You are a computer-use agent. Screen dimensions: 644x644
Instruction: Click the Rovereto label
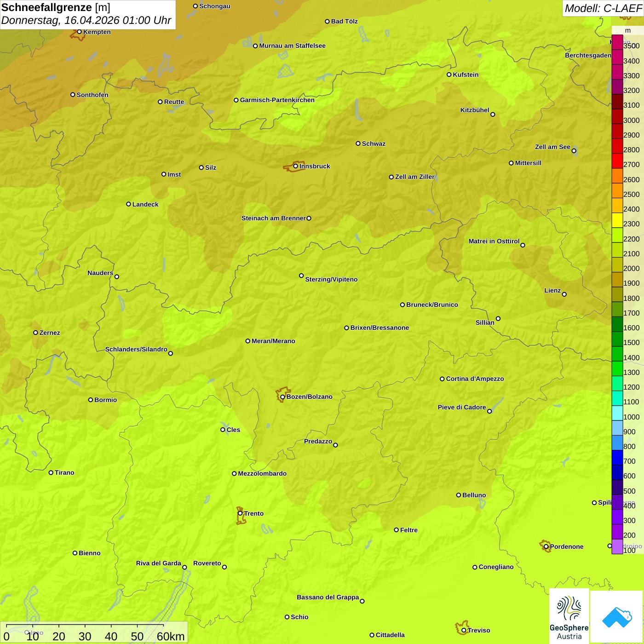(x=207, y=563)
